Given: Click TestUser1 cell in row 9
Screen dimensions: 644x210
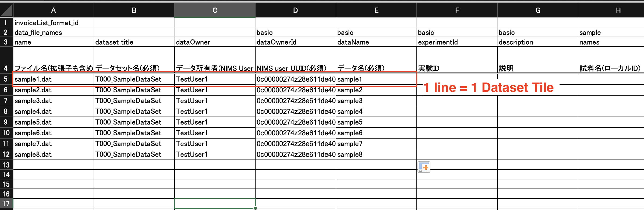Looking at the screenshot, I should click(215, 122).
